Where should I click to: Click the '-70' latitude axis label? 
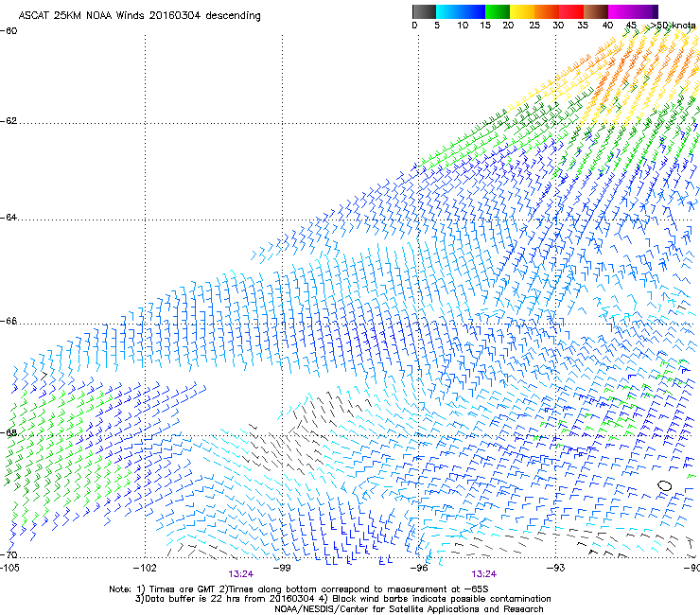click(9, 555)
